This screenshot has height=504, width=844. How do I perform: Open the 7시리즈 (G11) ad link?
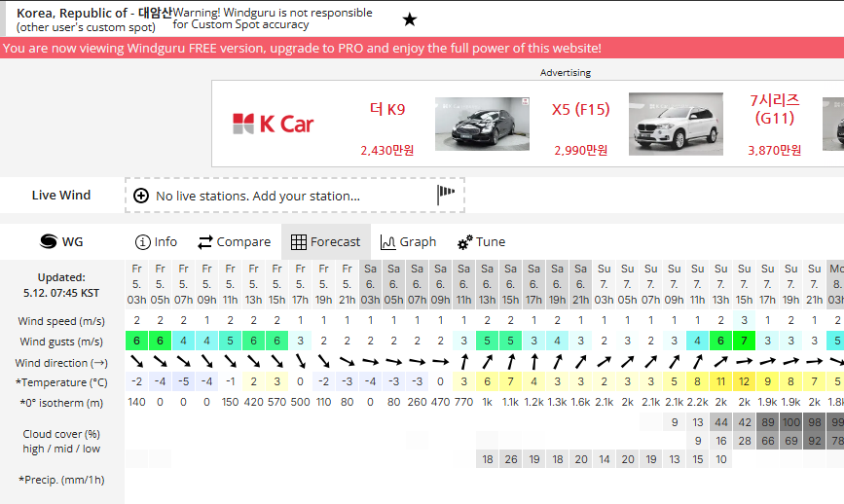tap(774, 109)
